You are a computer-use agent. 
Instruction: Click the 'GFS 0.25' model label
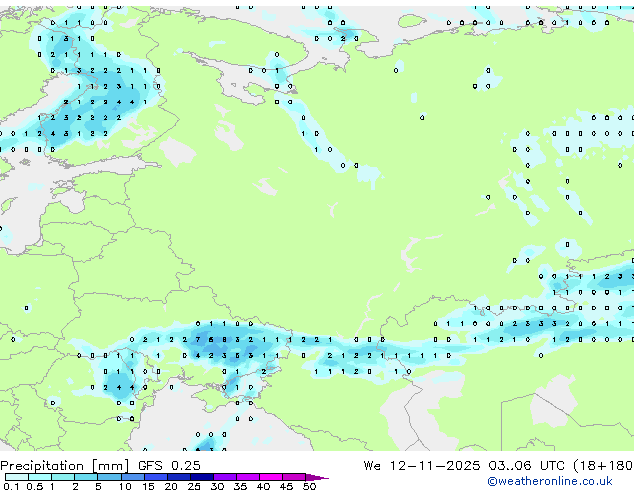(169, 466)
